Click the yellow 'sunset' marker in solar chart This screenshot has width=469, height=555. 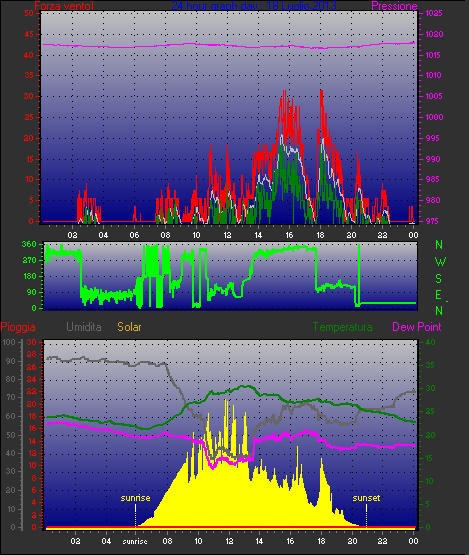point(366,498)
